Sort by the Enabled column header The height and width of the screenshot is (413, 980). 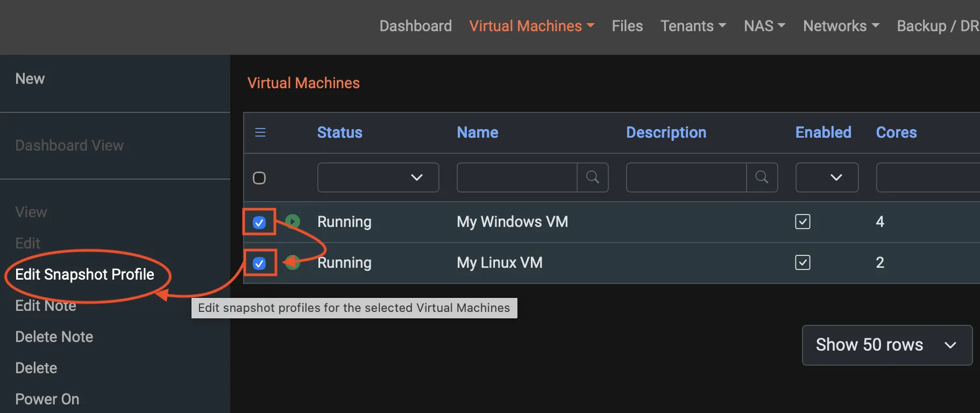click(x=823, y=132)
